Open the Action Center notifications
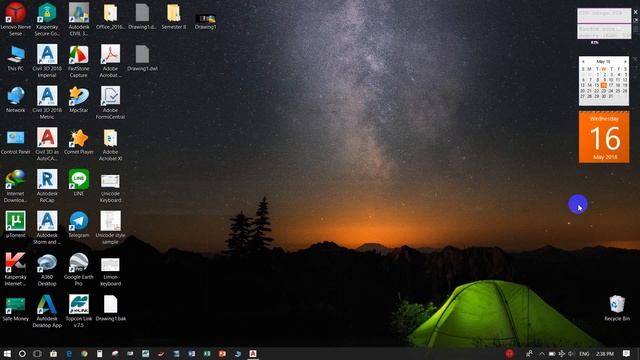 [626, 353]
